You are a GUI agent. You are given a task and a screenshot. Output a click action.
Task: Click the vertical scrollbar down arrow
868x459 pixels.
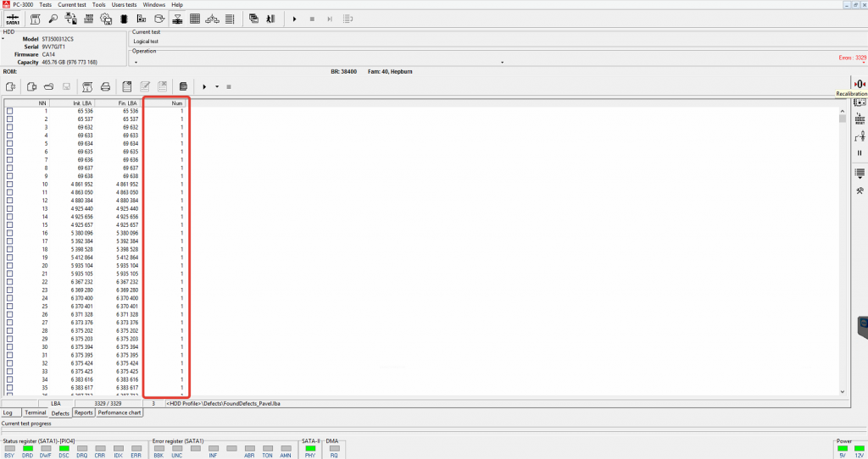tap(842, 391)
